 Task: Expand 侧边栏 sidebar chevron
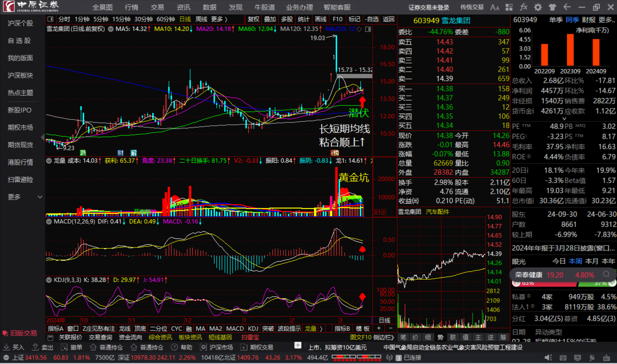tap(385, 337)
